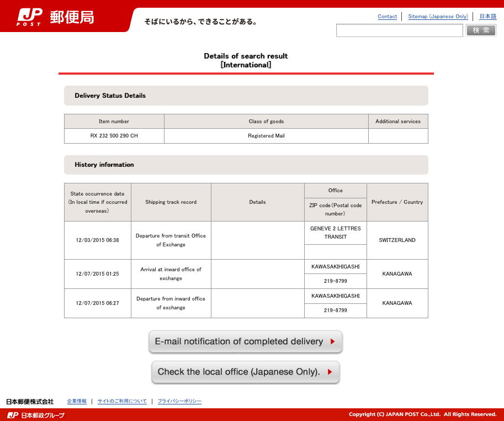
Task: Click the Copyright JAPAN POST Co.,Ltd. text
Action: pos(423,414)
